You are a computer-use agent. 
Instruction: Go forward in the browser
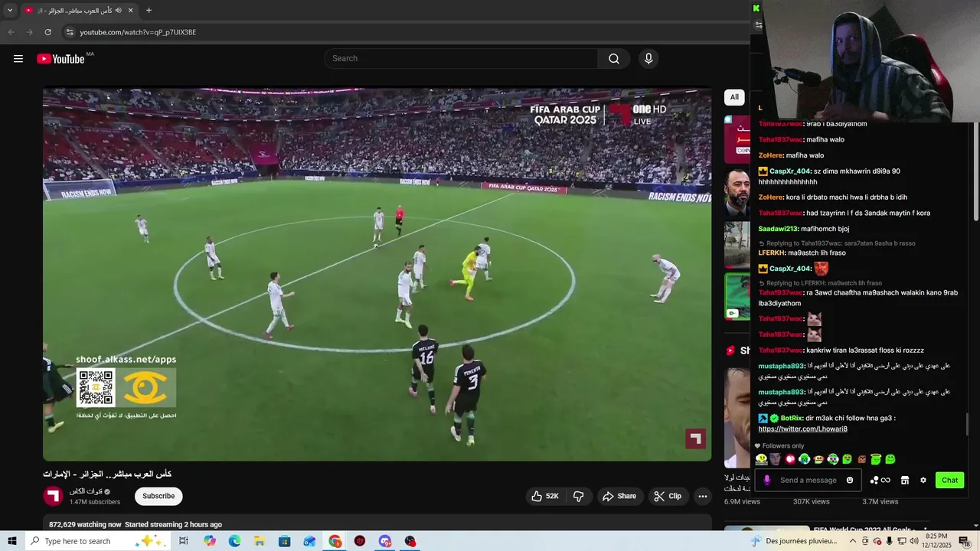[x=29, y=32]
